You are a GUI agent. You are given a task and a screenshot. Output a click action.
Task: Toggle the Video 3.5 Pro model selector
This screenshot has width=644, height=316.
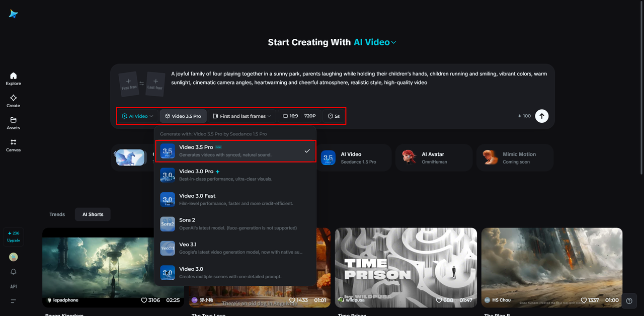coord(183,116)
